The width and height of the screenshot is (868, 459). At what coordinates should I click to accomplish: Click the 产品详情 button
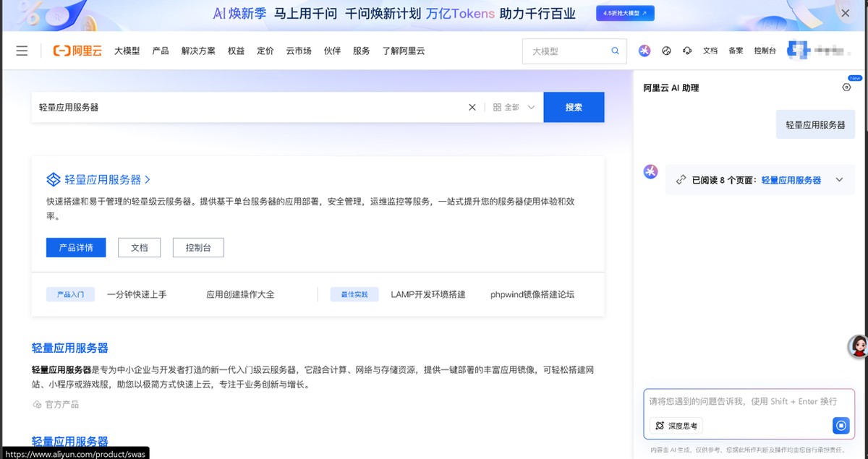[x=76, y=247]
